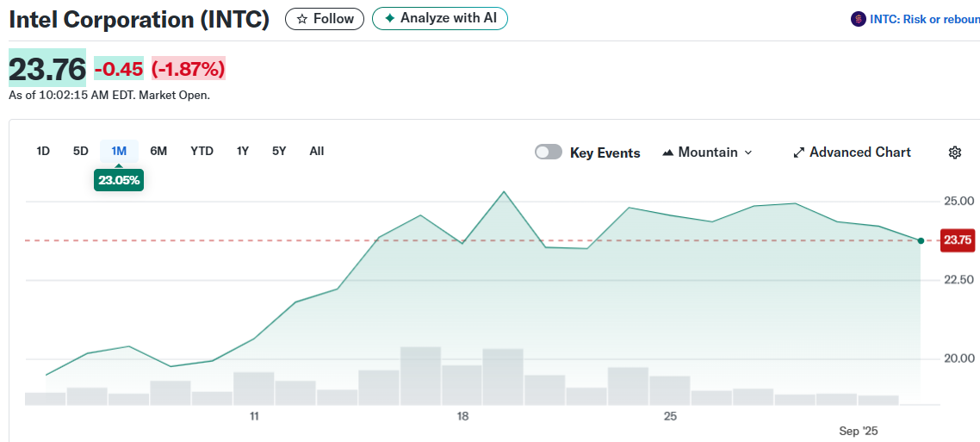Image resolution: width=980 pixels, height=442 pixels.
Task: Select the 1D time range
Action: point(43,151)
